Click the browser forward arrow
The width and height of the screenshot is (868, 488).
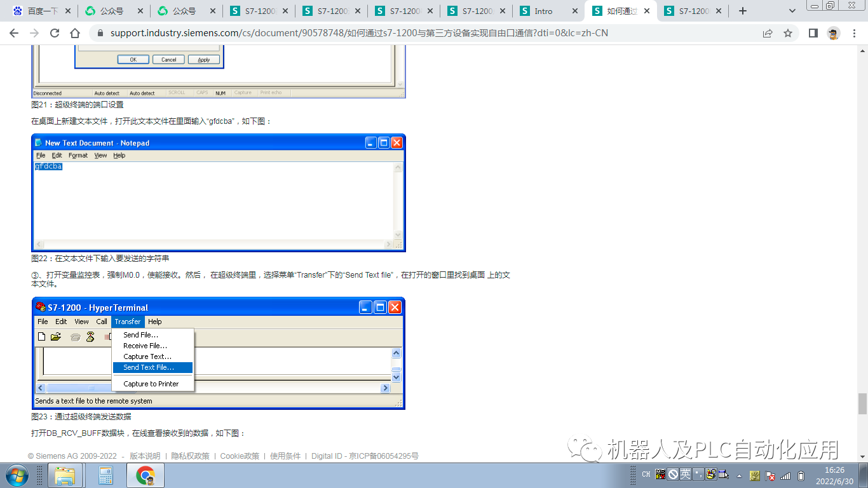(x=34, y=33)
